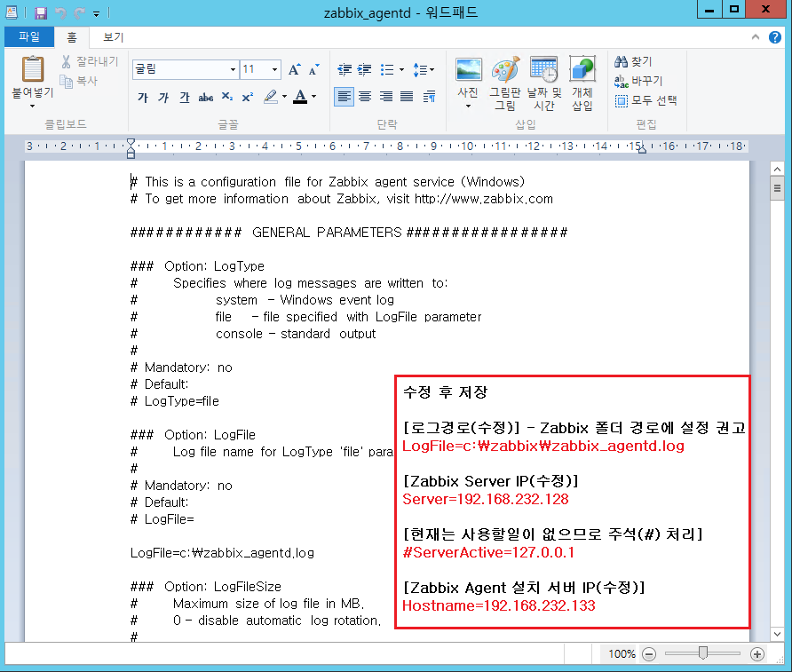Select align text right
The height and width of the screenshot is (672, 792).
tap(386, 97)
